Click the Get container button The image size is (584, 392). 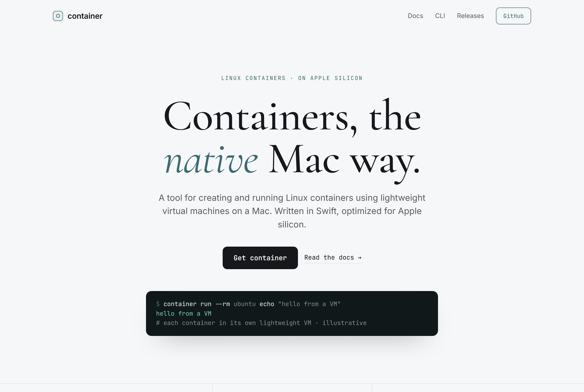click(260, 258)
